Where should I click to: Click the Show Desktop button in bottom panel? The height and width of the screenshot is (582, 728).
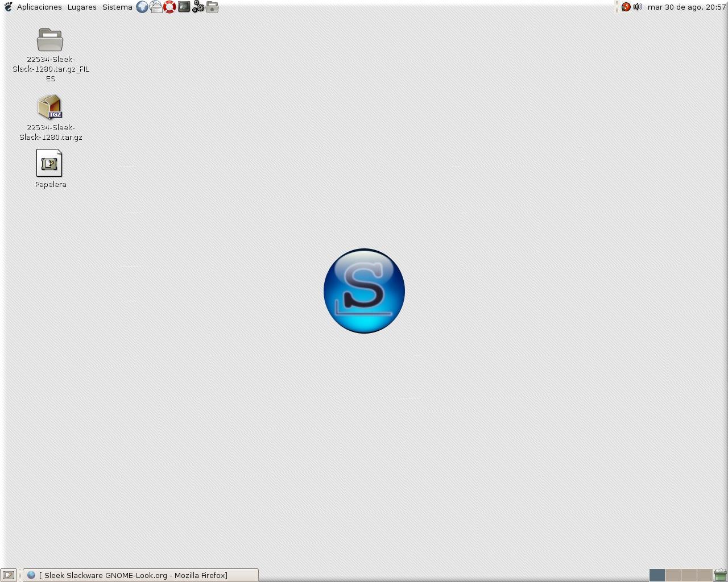coord(9,575)
